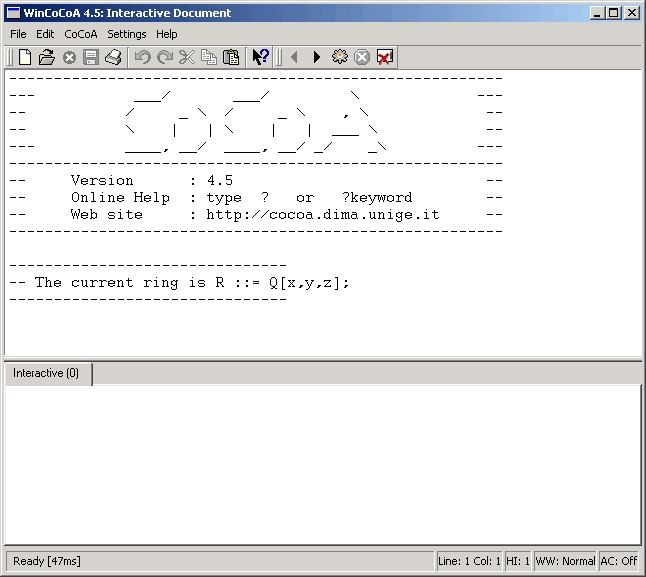This screenshot has height=577, width=646.
Task: Click the red X window icon
Action: click(x=384, y=57)
